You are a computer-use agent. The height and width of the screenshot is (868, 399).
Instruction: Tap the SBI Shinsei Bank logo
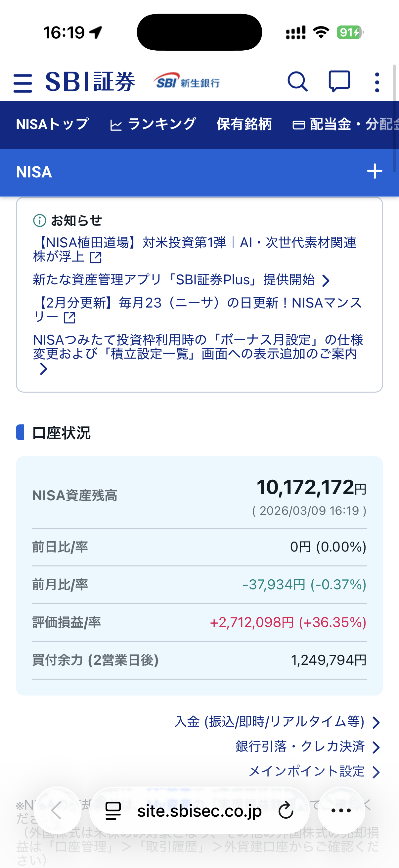(187, 81)
